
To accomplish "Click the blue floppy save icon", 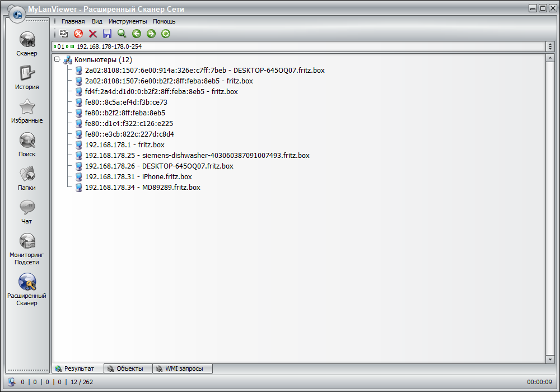I will point(107,34).
